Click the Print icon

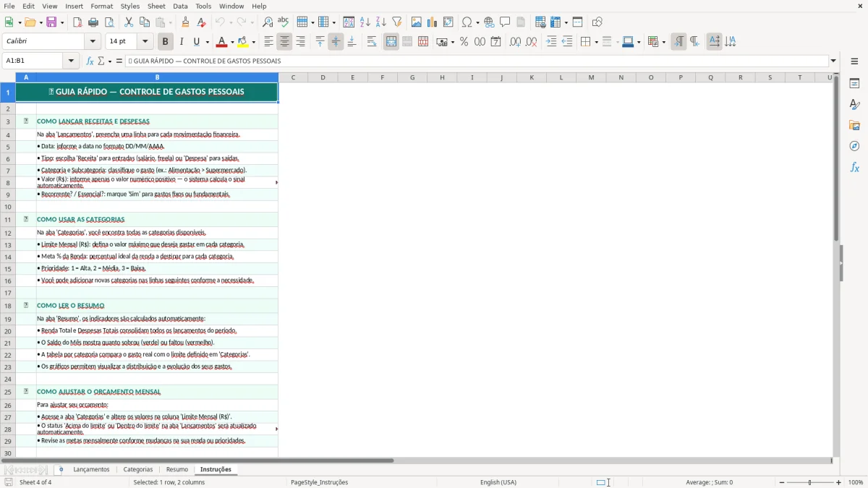93,22
